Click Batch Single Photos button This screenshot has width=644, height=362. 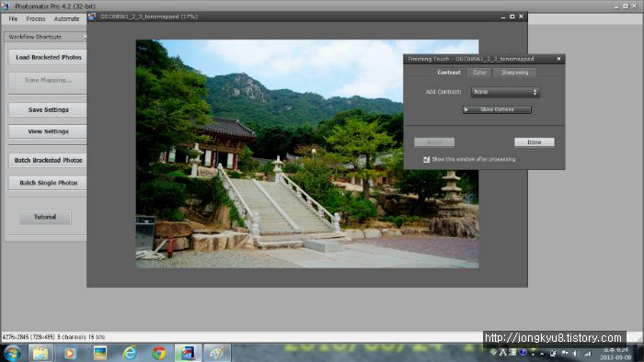pos(48,183)
